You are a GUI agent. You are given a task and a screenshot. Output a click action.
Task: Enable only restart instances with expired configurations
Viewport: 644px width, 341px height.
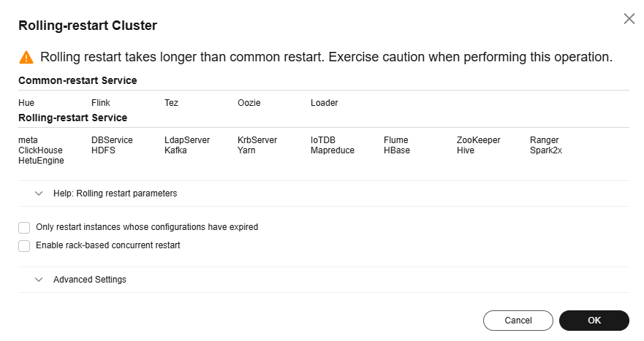point(24,228)
